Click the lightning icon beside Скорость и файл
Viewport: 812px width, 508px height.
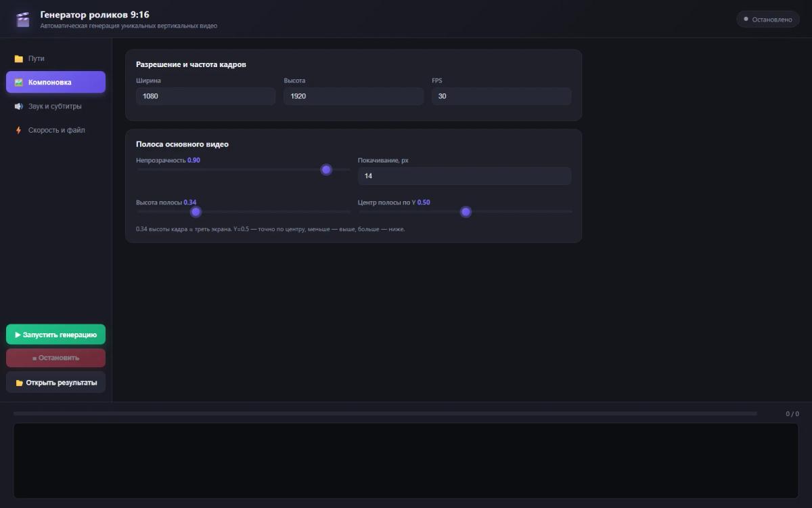[x=19, y=130]
